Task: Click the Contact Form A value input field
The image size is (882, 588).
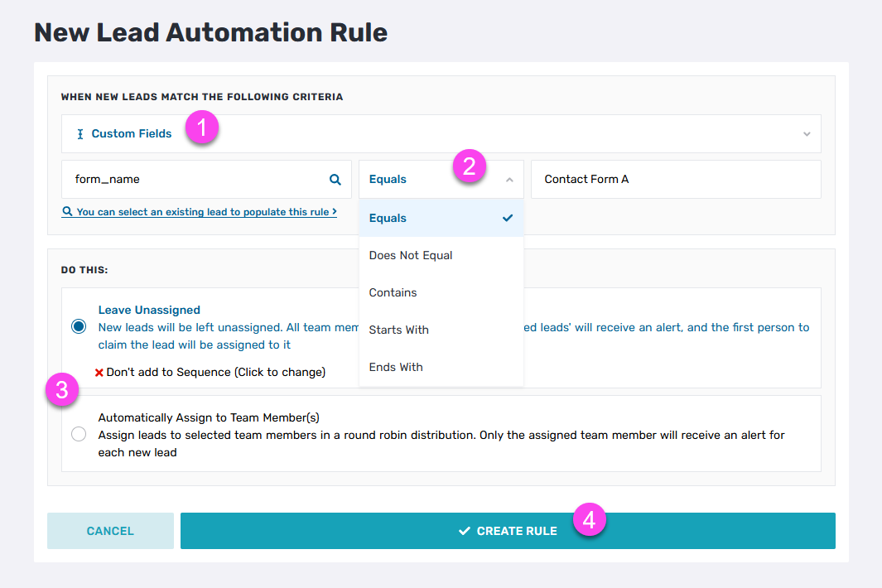Action: [x=675, y=179]
